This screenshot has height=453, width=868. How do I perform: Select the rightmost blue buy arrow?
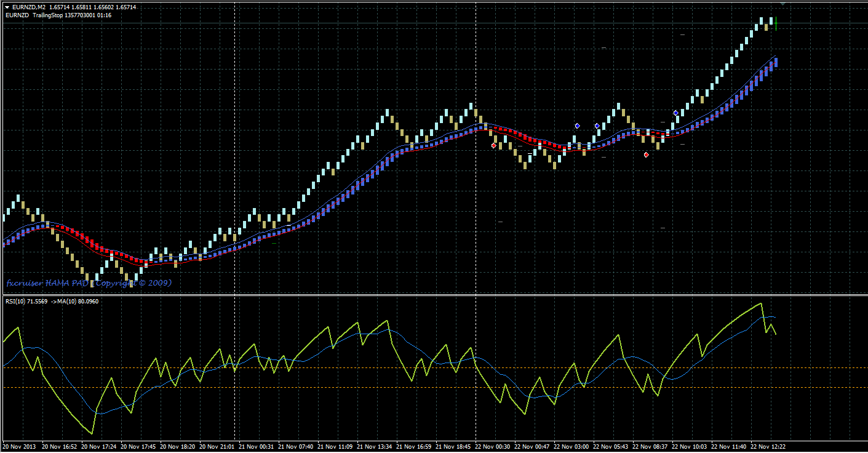[x=676, y=113]
